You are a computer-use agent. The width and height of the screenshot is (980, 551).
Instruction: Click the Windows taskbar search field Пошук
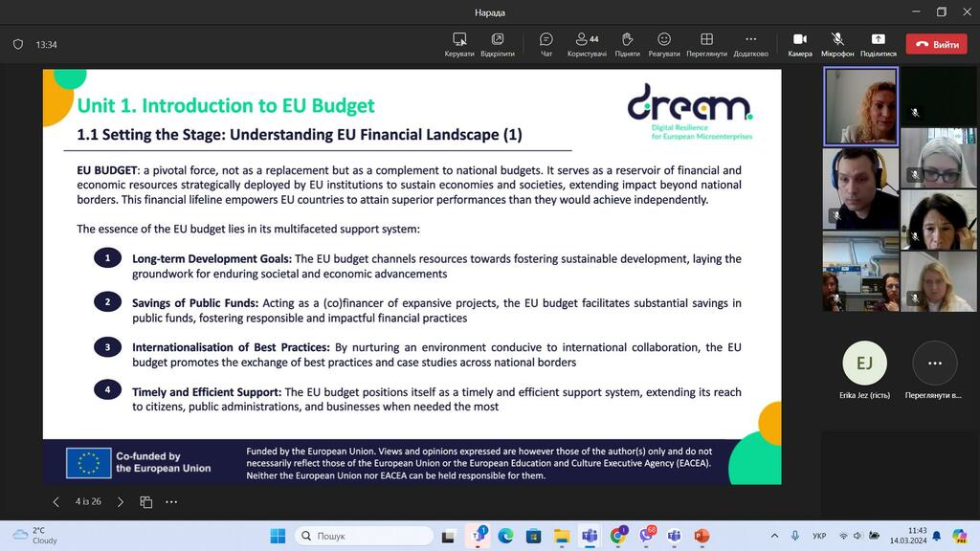366,536
